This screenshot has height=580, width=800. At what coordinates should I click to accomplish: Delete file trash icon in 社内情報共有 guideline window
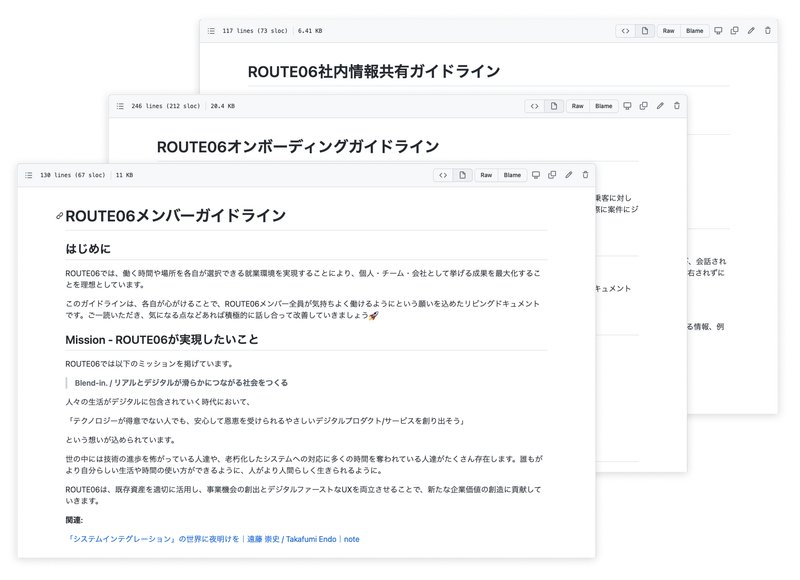768,31
